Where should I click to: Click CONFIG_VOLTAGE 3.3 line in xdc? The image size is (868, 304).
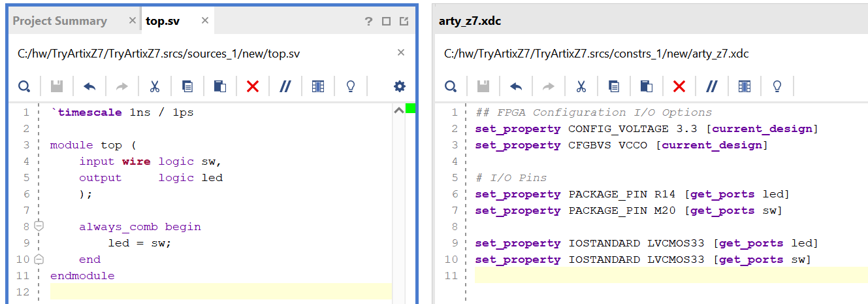[647, 129]
